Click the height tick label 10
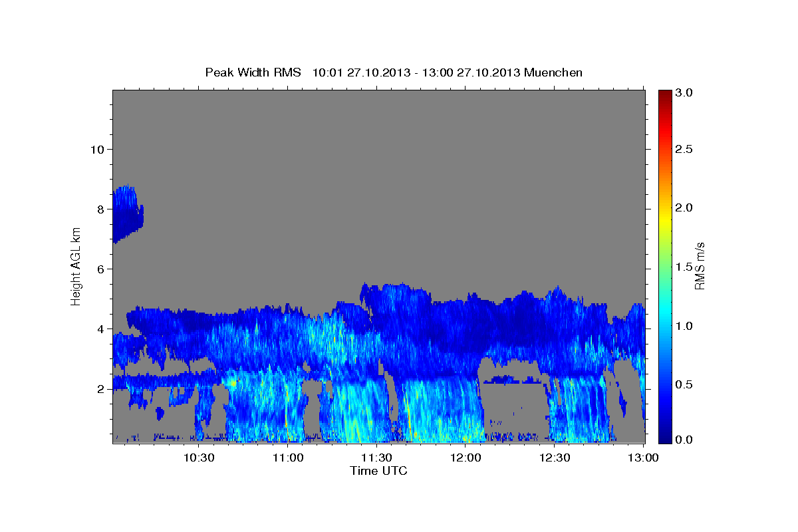The image size is (798, 532). [x=97, y=149]
